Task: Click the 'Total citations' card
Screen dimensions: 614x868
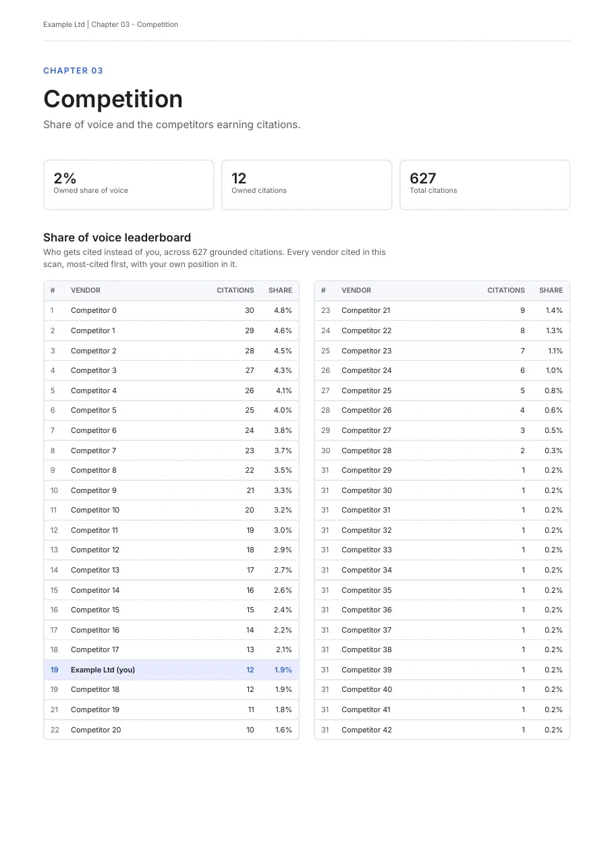Action: (x=484, y=185)
